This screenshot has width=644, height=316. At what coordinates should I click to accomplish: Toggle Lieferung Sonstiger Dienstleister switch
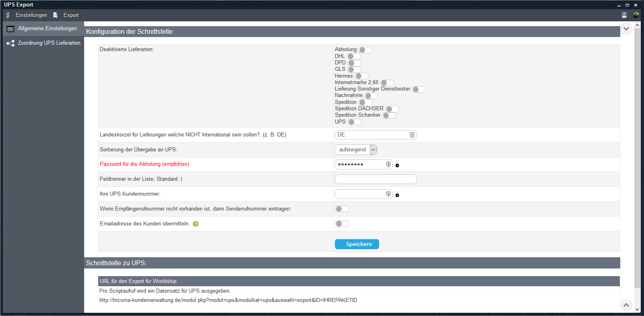[419, 89]
